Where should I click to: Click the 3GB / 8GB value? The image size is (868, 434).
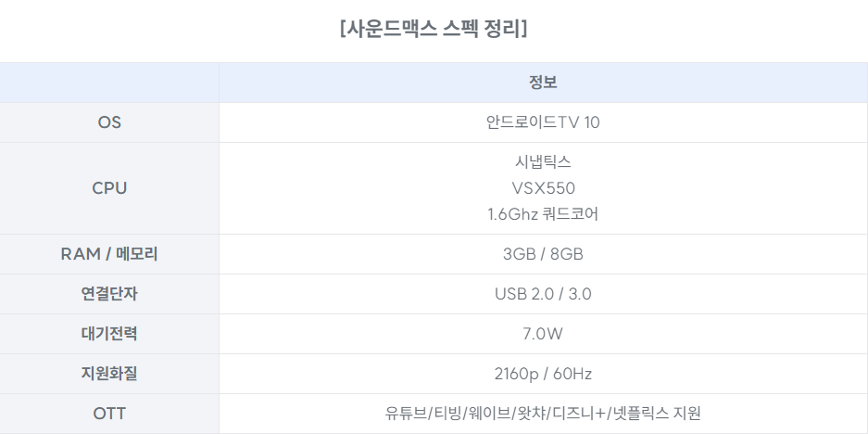tap(543, 254)
